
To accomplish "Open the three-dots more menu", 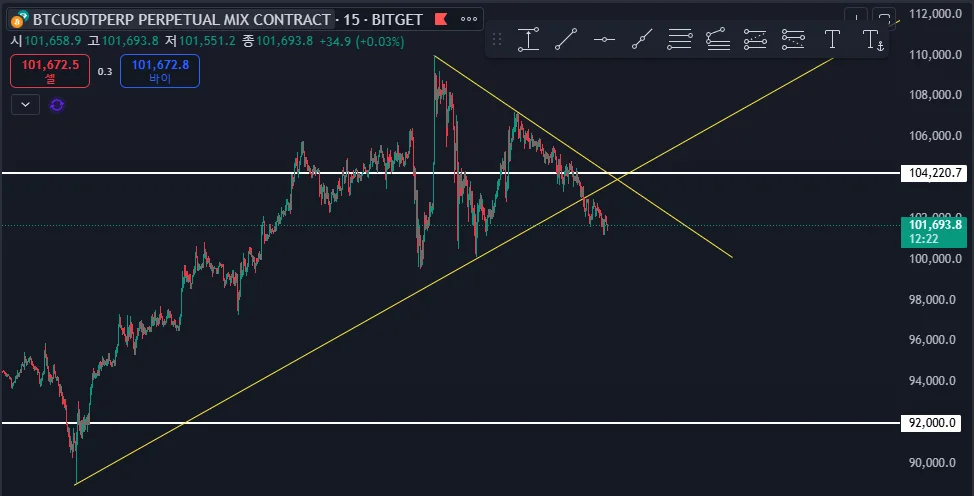I will [x=469, y=19].
